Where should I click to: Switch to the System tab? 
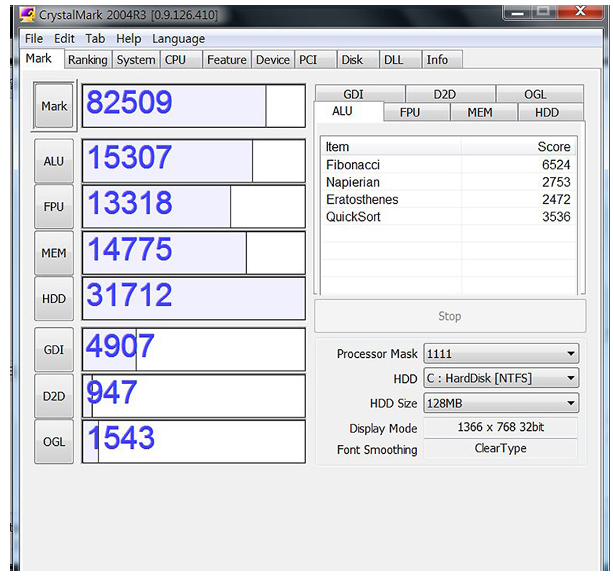coord(136,60)
